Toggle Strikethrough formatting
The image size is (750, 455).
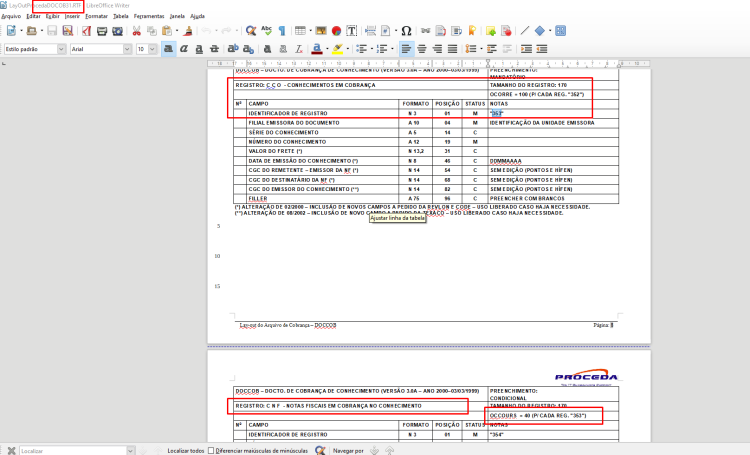tap(214, 49)
